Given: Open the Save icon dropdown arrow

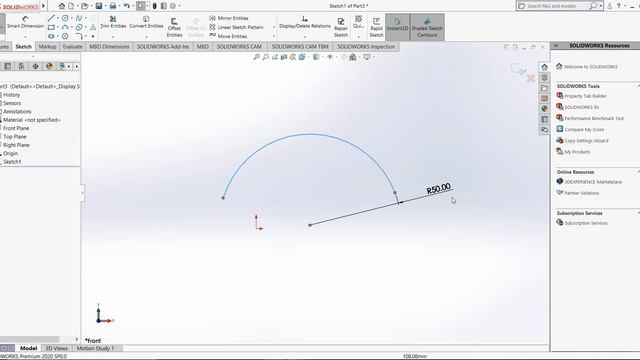Looking at the screenshot, I should (x=105, y=6).
